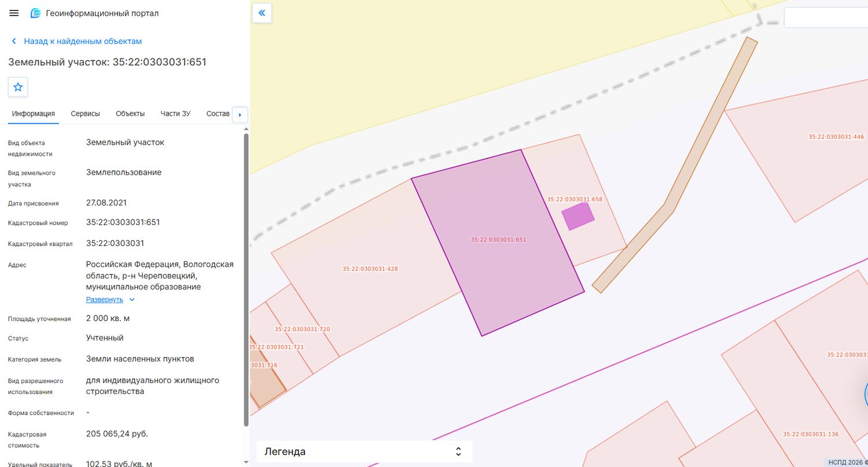The height and width of the screenshot is (467, 868).
Task: Click the purple building inside parcel :658
Action: [x=578, y=216]
